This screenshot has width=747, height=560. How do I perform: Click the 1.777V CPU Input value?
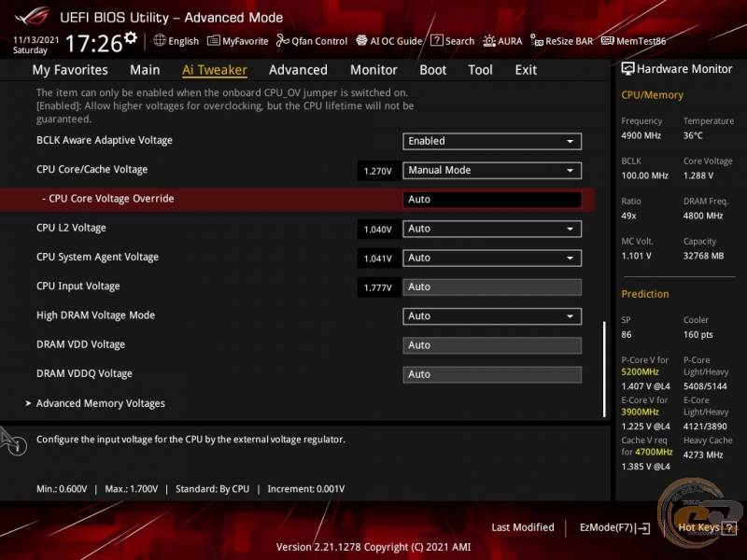coord(378,287)
